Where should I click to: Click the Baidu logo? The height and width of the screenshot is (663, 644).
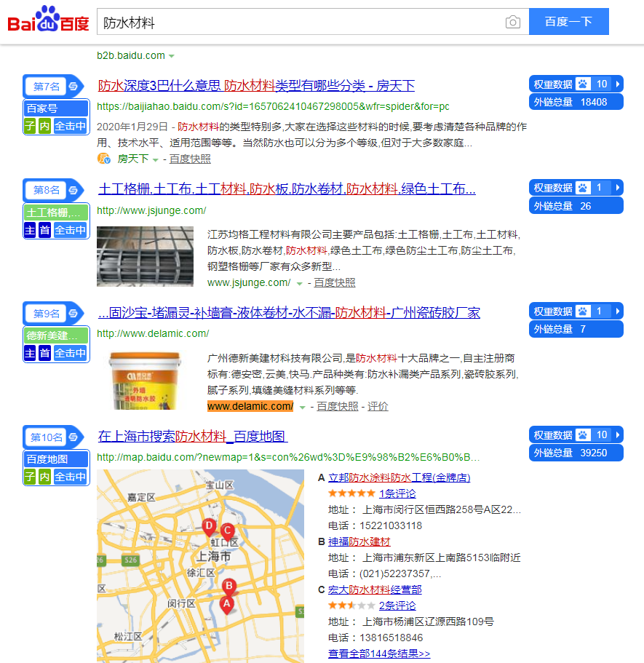click(48, 20)
